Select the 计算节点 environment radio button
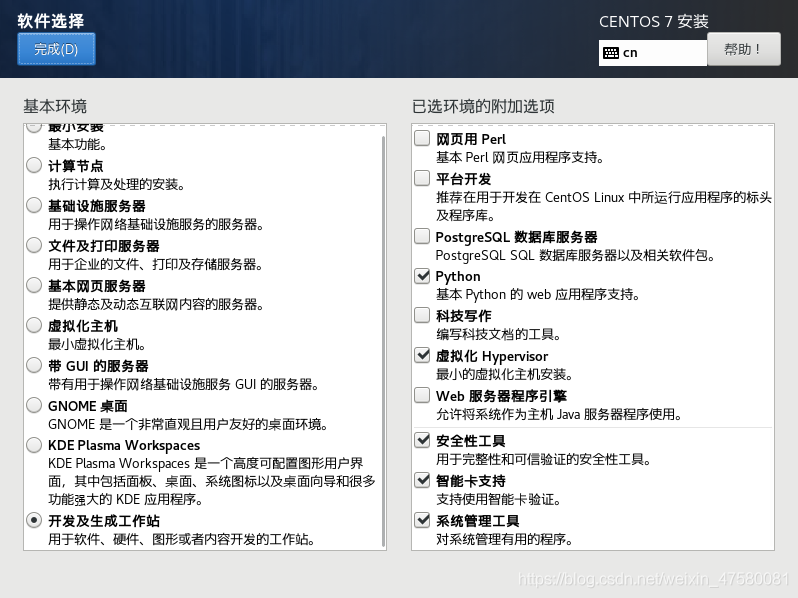Viewport: 798px width, 598px height. click(x=34, y=165)
